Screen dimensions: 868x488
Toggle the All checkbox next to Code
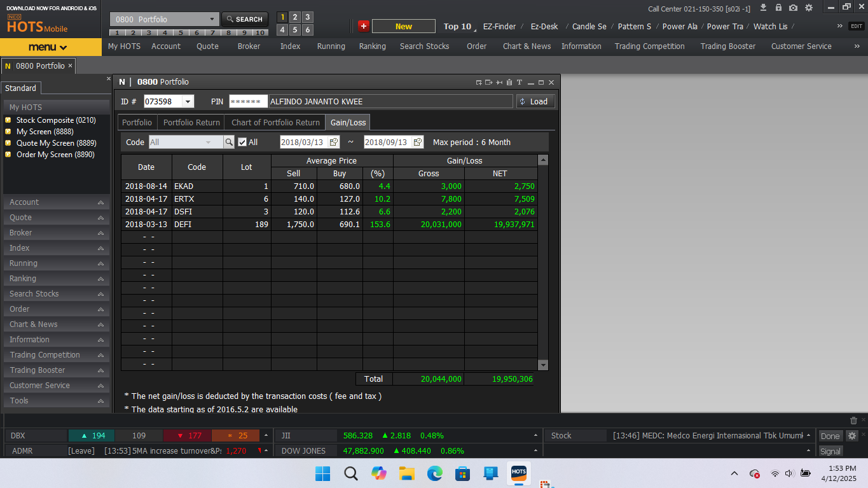[242, 143]
